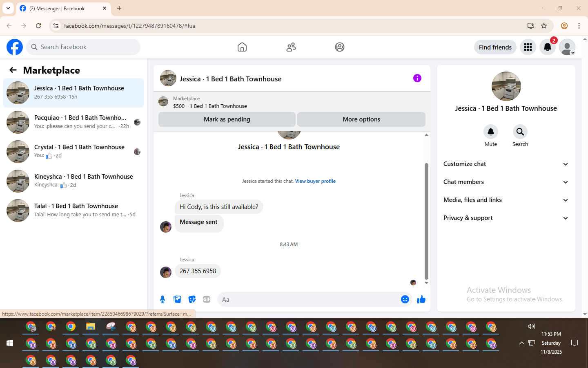The height and width of the screenshot is (368, 588).
Task: Open Kineyshca conversation in the chat list
Action: (x=73, y=181)
